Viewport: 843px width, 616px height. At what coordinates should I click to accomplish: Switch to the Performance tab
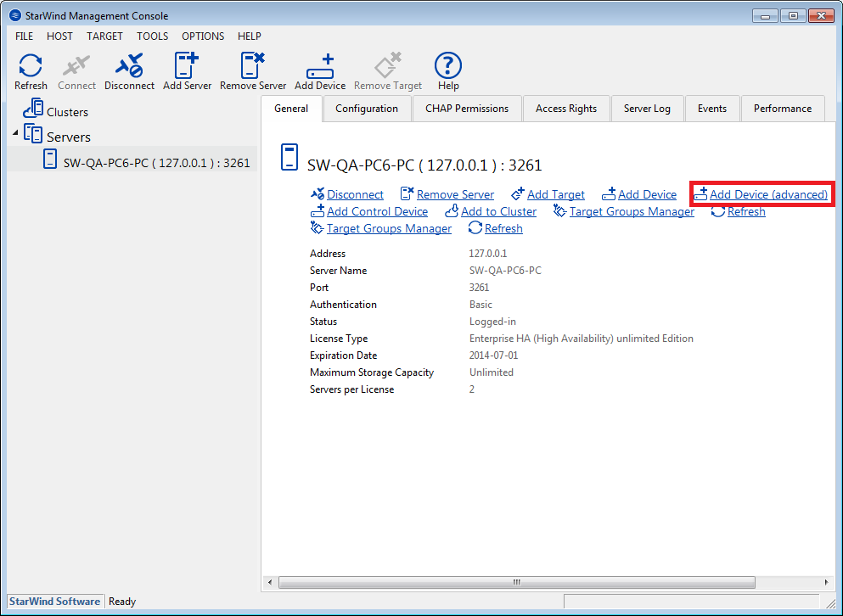pyautogui.click(x=782, y=109)
